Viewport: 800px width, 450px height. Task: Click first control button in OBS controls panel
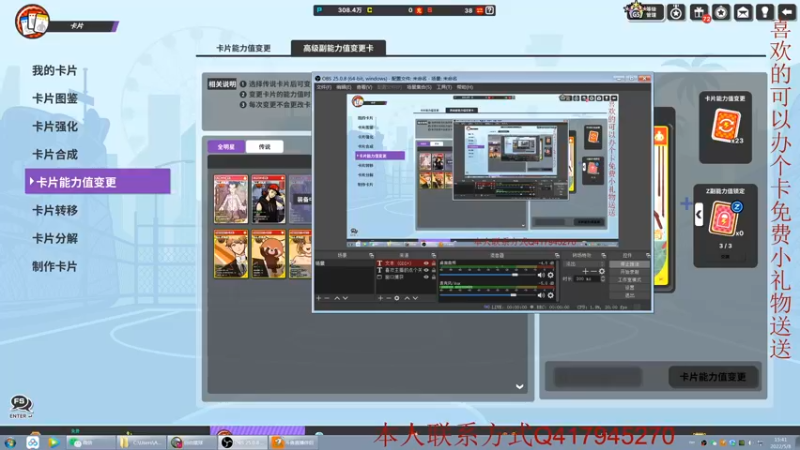click(629, 264)
